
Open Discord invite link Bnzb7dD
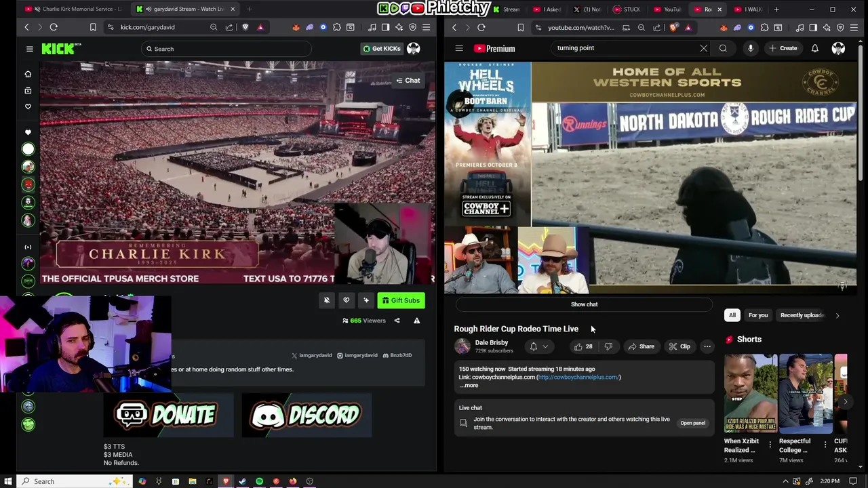point(397,355)
